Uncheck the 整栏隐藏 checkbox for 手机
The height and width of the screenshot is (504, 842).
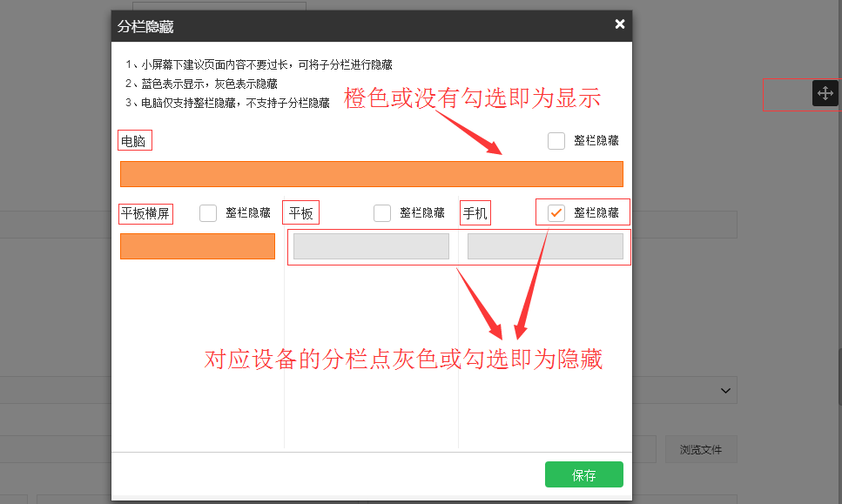[x=556, y=213]
